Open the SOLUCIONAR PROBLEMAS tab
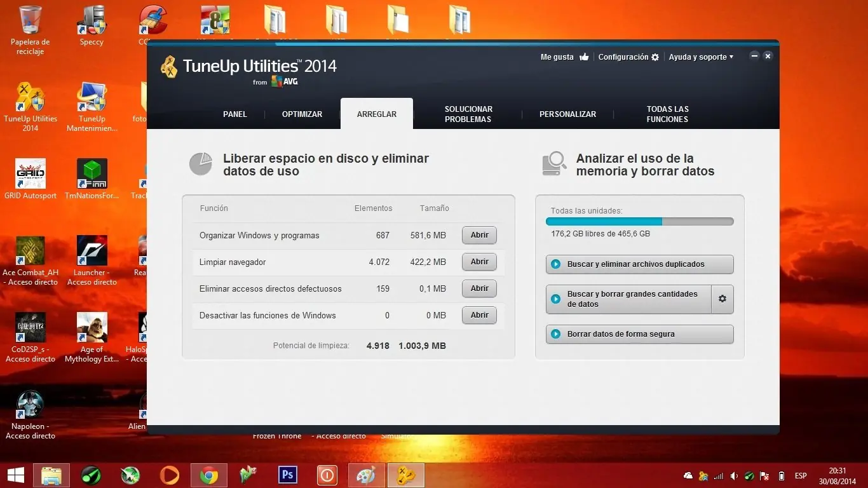The height and width of the screenshot is (488, 868). 468,114
